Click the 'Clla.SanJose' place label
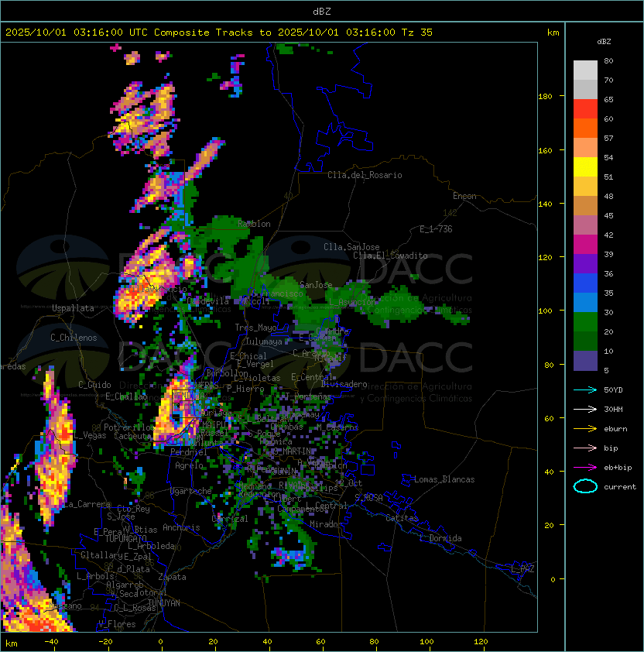This screenshot has height=652, width=644. point(351,247)
